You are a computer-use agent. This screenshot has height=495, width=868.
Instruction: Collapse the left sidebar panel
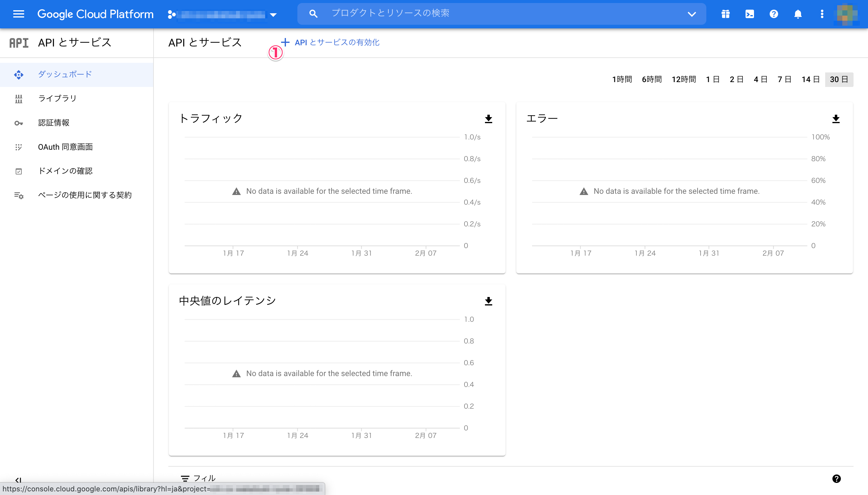point(18,480)
